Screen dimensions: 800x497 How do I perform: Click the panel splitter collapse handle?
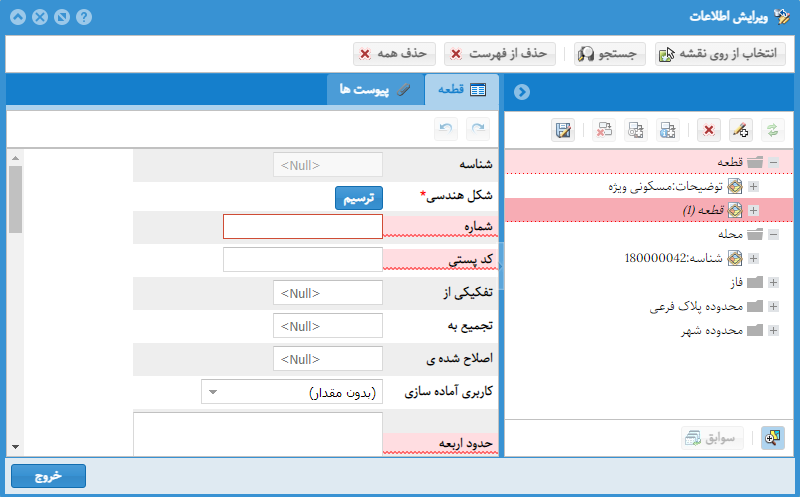click(x=501, y=266)
